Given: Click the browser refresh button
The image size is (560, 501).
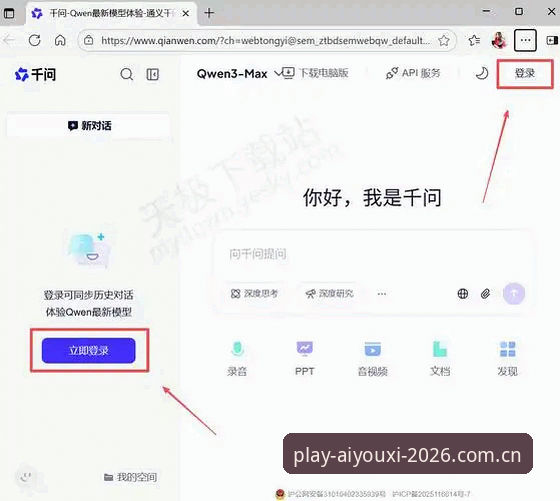Looking at the screenshot, I should (x=35, y=40).
